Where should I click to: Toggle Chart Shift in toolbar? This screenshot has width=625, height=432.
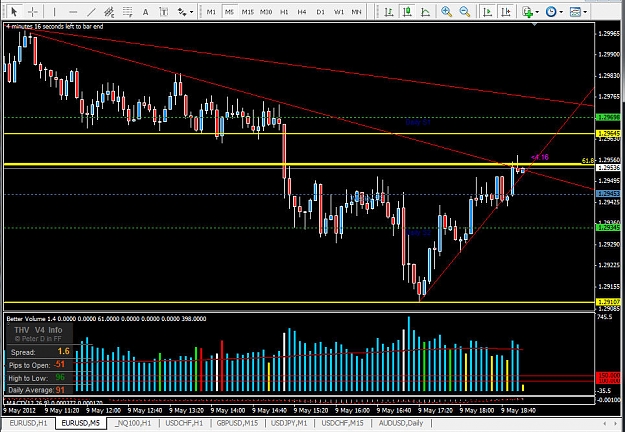click(x=506, y=12)
